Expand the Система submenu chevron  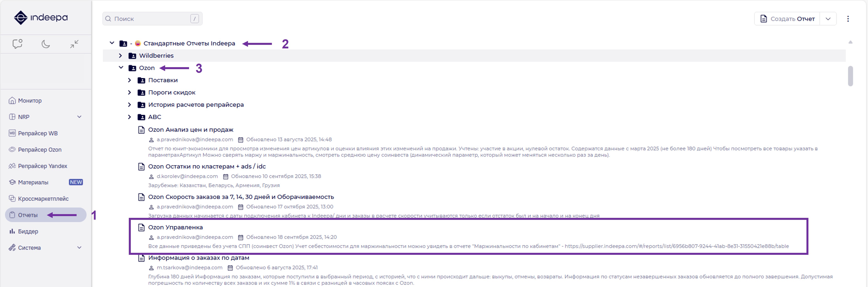point(79,247)
